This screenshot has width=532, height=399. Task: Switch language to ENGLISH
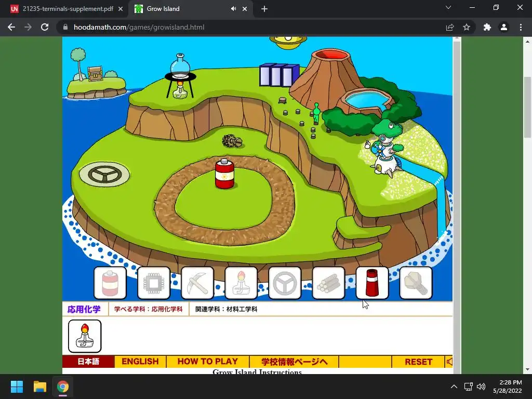(140, 362)
